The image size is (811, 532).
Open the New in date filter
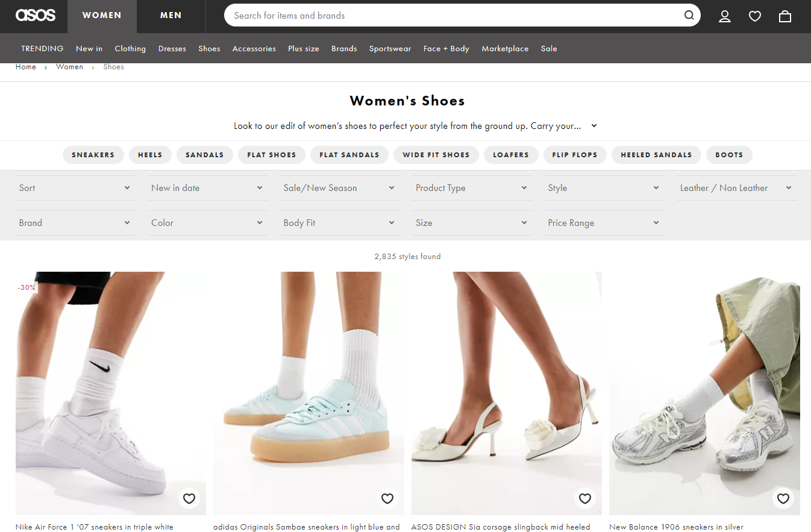tap(207, 188)
